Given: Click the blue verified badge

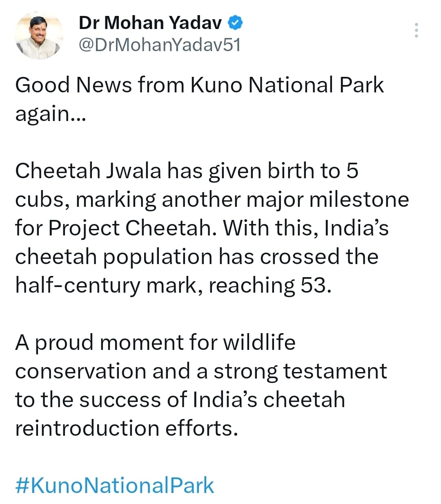Looking at the screenshot, I should tap(235, 23).
